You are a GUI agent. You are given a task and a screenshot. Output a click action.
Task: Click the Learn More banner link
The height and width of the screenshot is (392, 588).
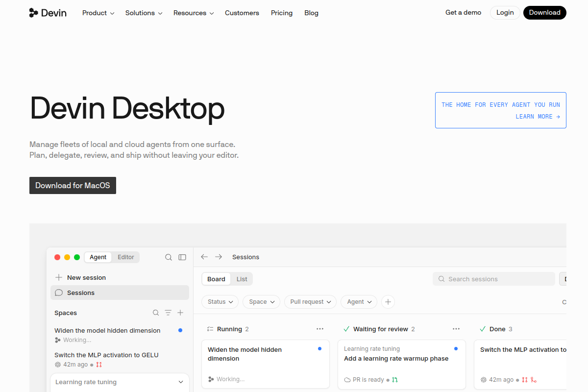pos(501,110)
